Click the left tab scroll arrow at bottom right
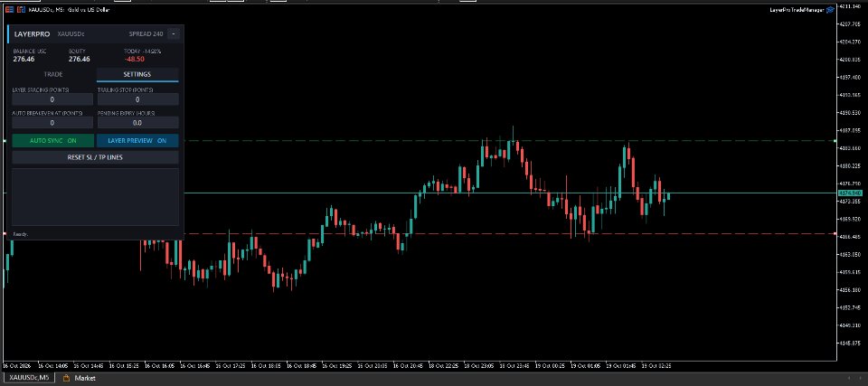The image size is (868, 386). tap(850, 379)
